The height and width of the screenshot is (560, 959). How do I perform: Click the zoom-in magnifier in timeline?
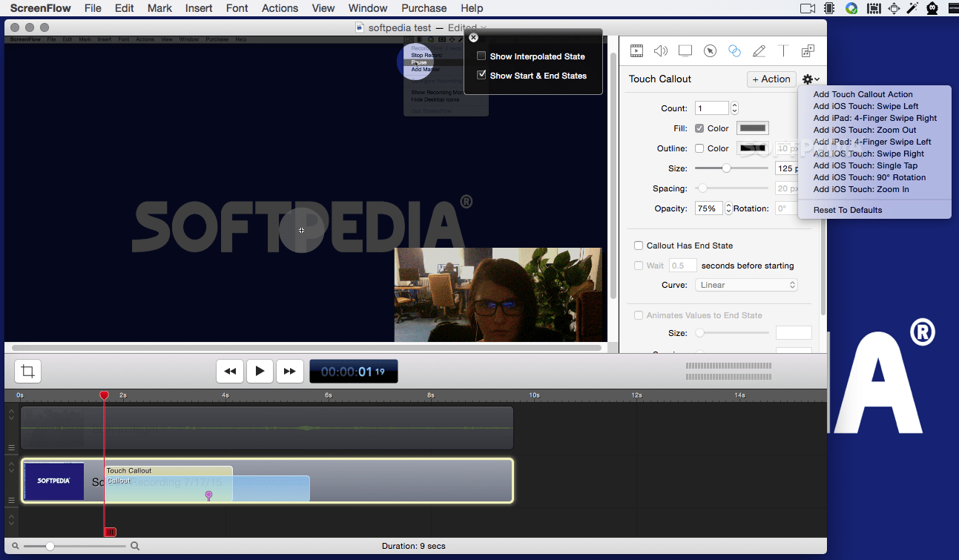click(x=135, y=546)
